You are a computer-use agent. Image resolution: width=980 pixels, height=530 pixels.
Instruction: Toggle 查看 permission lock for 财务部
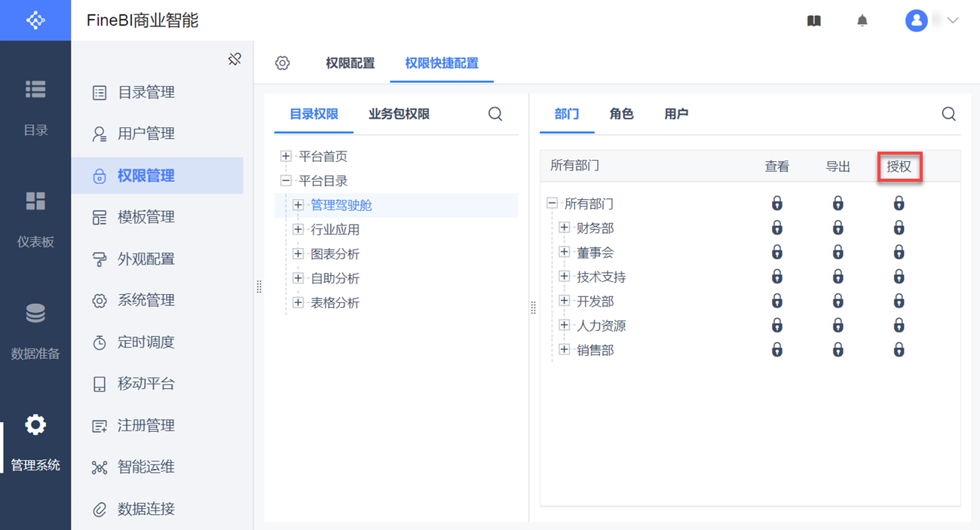click(x=776, y=228)
